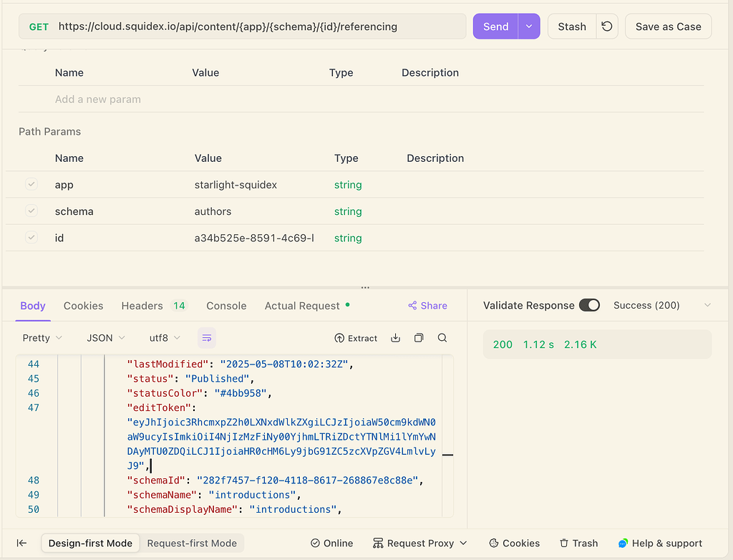Switch to the Headers tab
The height and width of the screenshot is (560, 733).
142,305
